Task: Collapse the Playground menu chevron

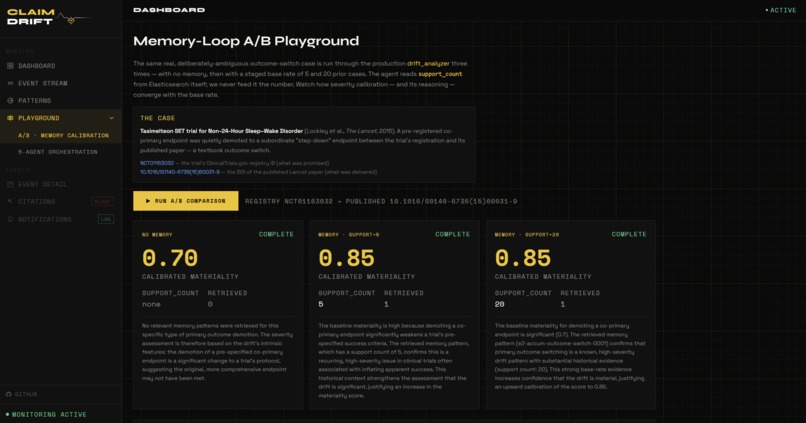Action: [112, 118]
